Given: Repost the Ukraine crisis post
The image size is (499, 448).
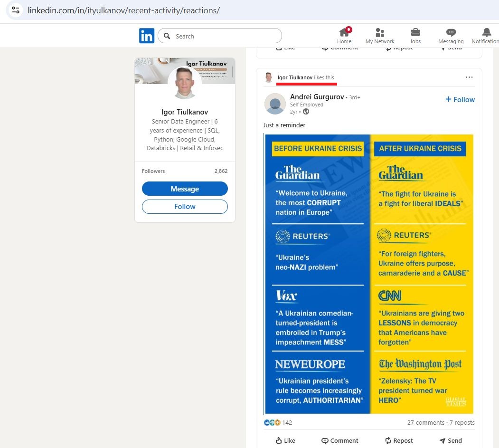Looking at the screenshot, I should point(399,440).
